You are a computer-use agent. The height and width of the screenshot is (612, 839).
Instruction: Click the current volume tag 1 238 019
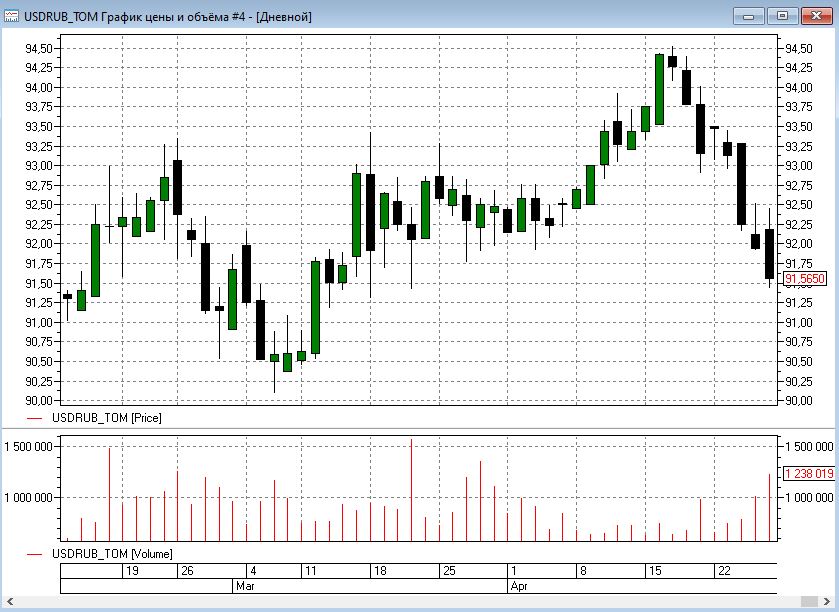click(x=809, y=474)
